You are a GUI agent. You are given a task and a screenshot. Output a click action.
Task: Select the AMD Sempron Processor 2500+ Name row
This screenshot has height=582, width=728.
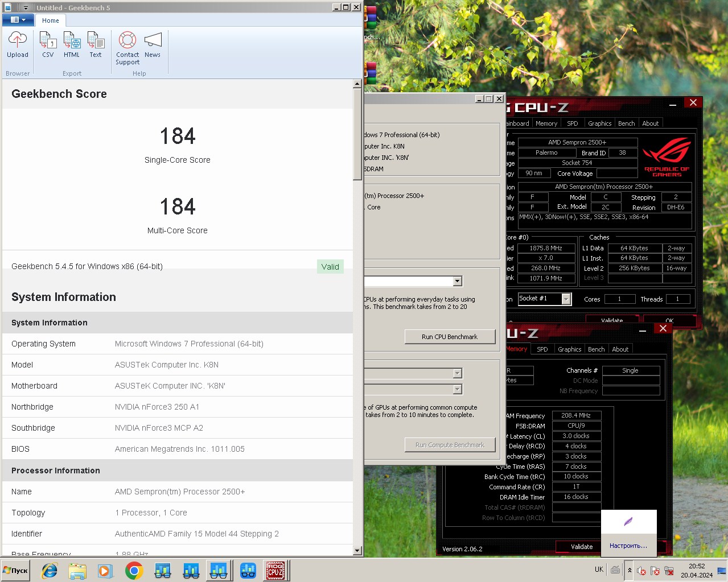point(178,492)
